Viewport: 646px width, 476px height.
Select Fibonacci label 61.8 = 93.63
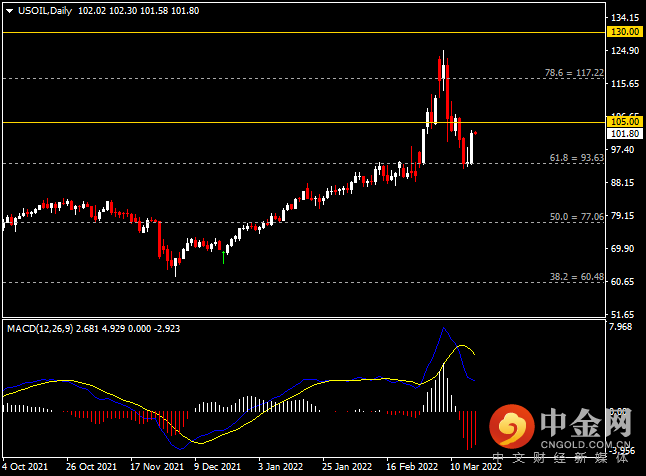(577, 158)
